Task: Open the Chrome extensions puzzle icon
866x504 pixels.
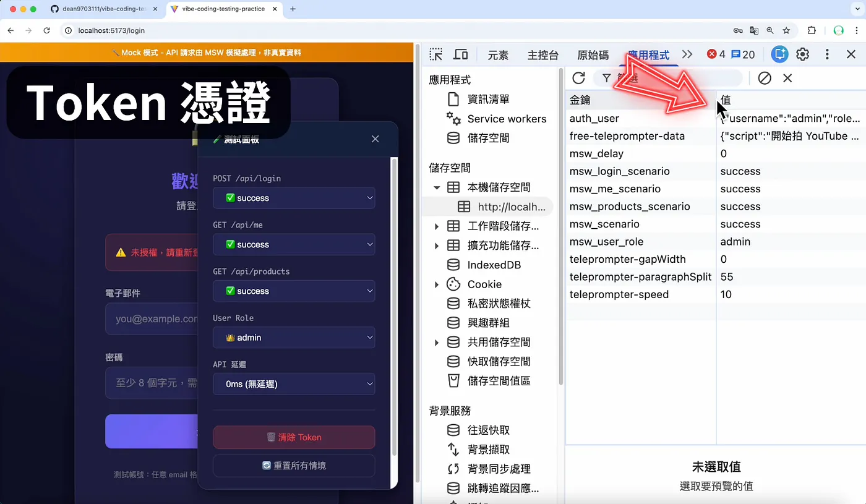Action: coord(812,30)
